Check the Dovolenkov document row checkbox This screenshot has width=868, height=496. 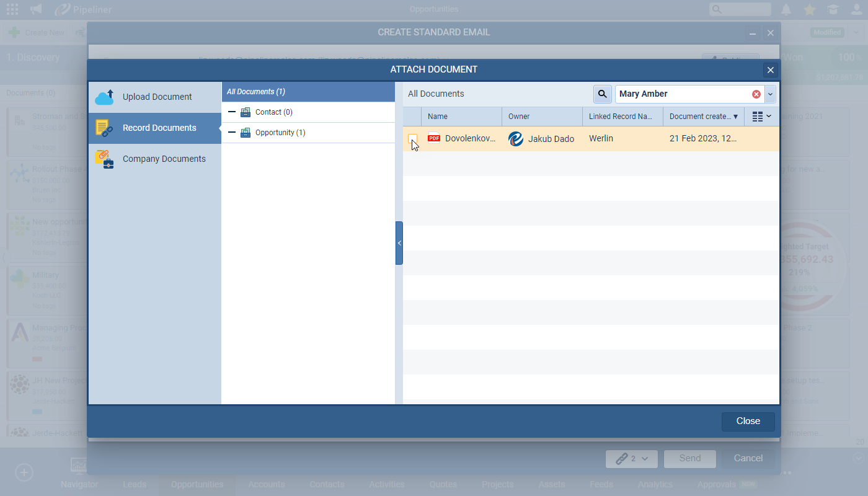pos(412,139)
